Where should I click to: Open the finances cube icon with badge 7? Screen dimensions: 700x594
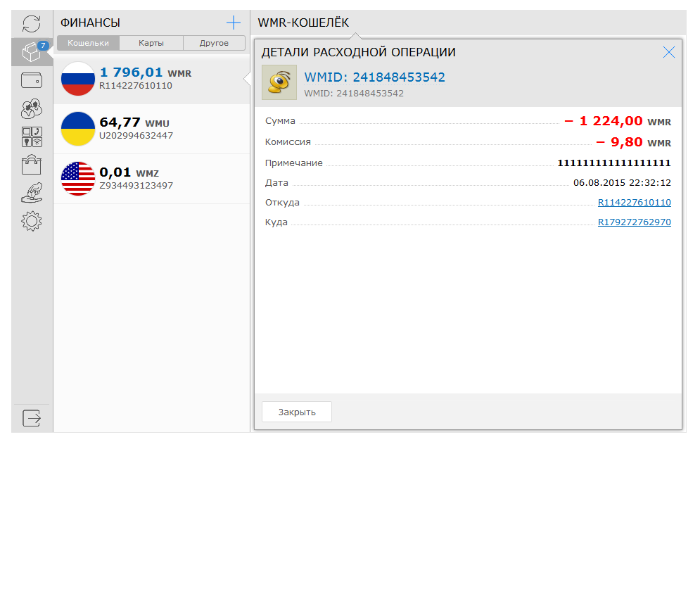click(x=32, y=52)
